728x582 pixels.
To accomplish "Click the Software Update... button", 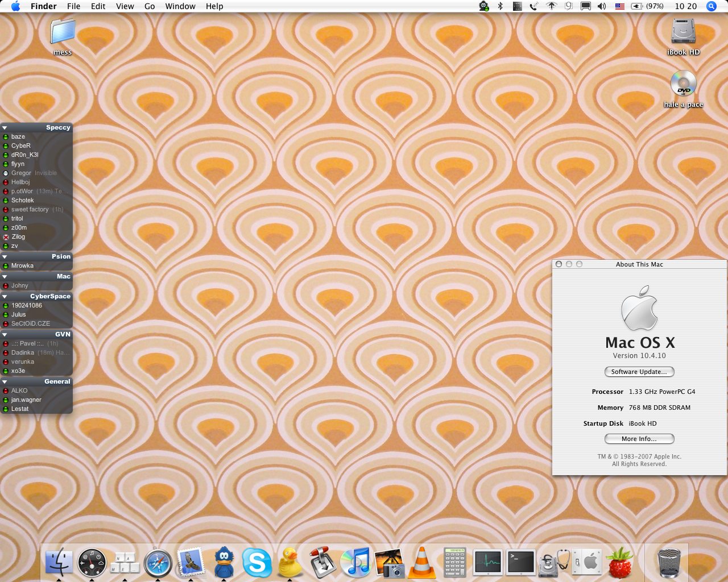I will coord(639,372).
